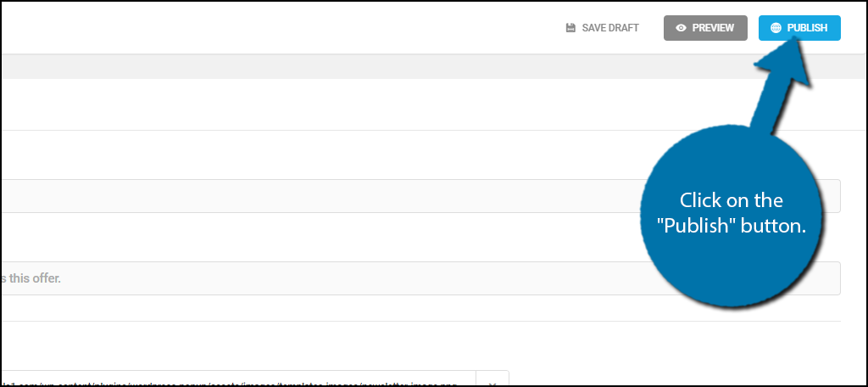Click the 'Click on the' callout text

pyautogui.click(x=731, y=199)
